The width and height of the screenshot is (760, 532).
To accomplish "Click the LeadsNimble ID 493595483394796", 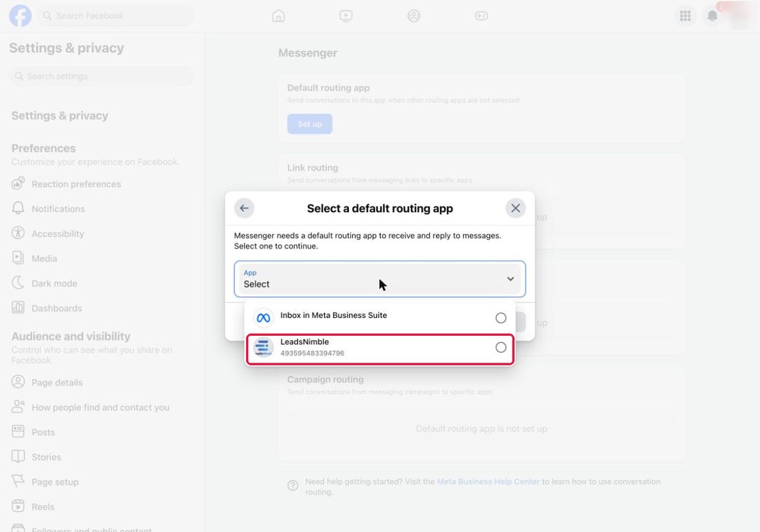I will coord(312,353).
